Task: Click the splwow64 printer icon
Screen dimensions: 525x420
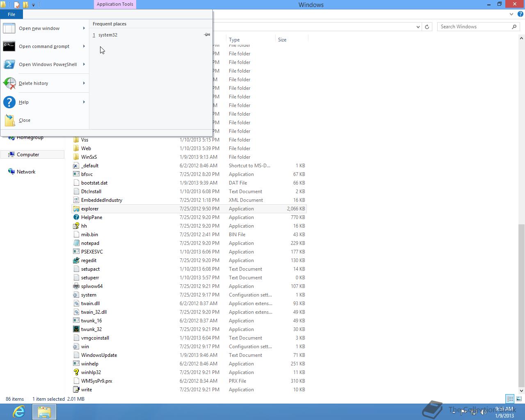Action: click(76, 286)
